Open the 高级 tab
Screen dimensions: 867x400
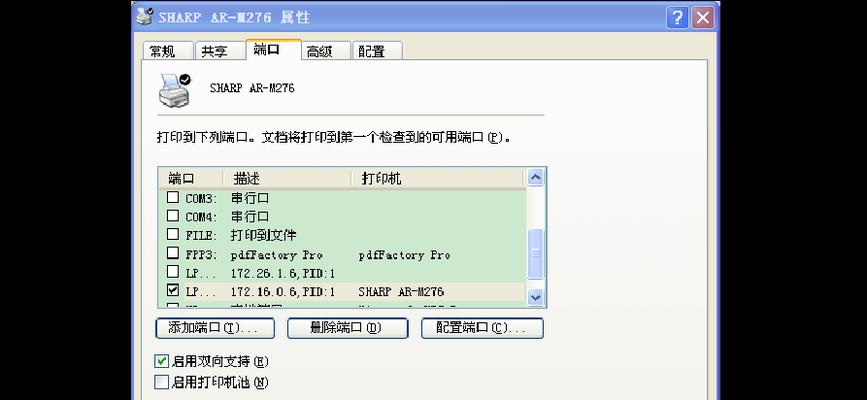326,51
